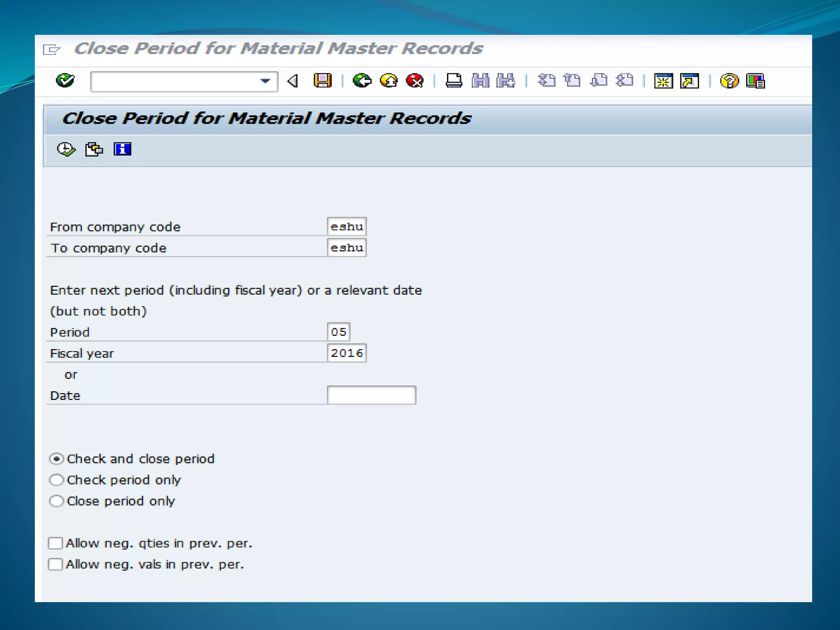Click the yellow Exit arrow icon
The height and width of the screenshot is (630, 840).
388,80
